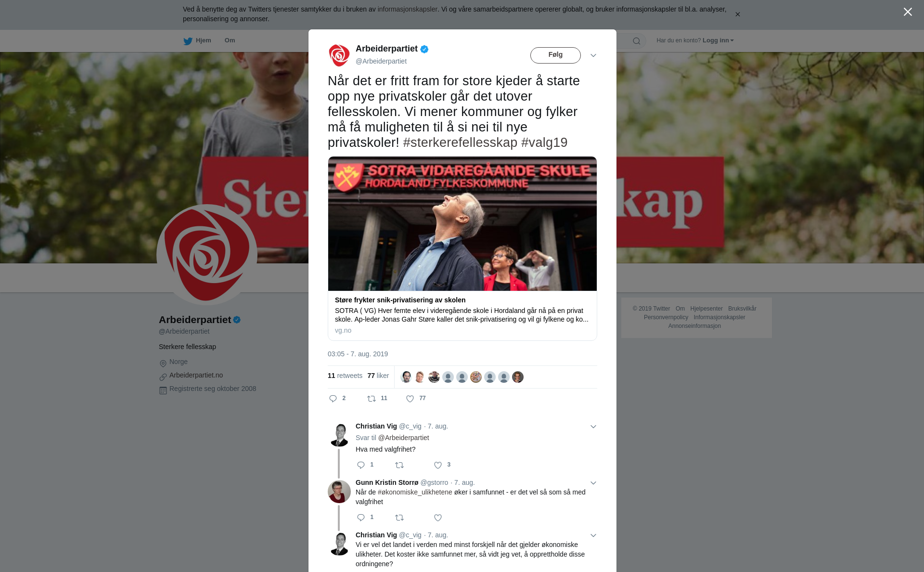Follow Arbeiderpartiet with the Følg button
The width and height of the screenshot is (924, 572).
click(x=555, y=55)
